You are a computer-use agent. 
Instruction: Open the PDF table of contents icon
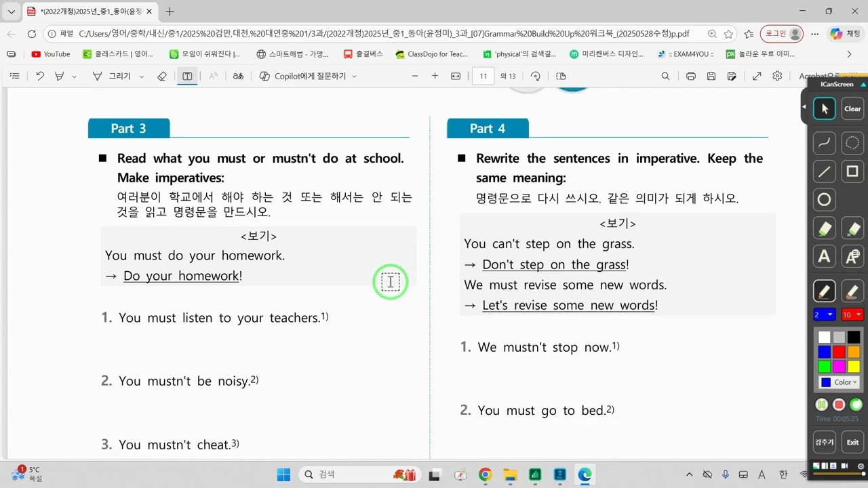point(14,76)
